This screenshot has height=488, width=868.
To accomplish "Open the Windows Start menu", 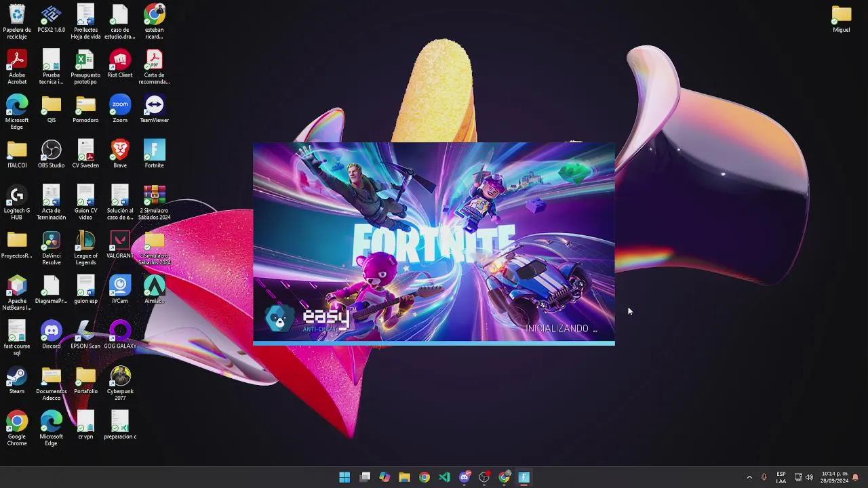I will [344, 477].
